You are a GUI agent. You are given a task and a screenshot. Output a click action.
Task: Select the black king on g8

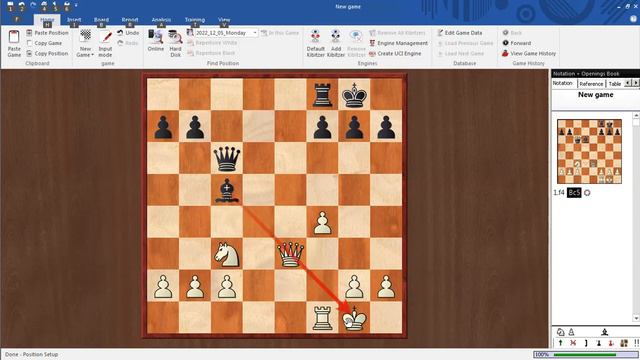[354, 95]
